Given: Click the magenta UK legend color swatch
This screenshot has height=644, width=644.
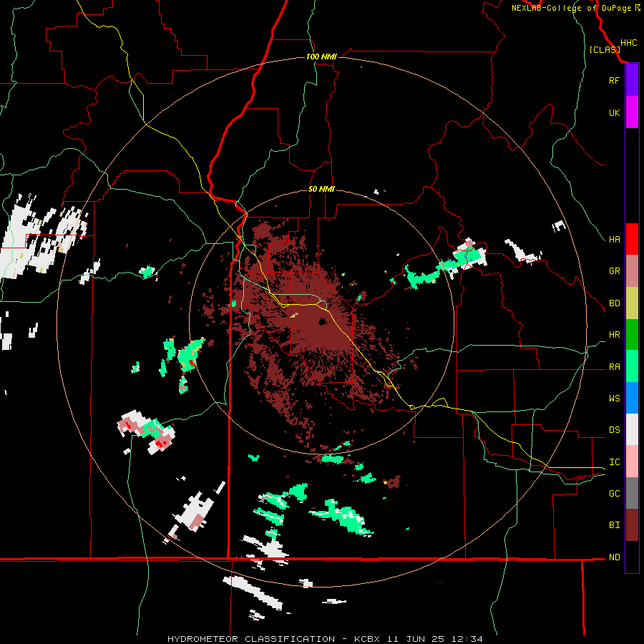Looking at the screenshot, I should 632,112.
